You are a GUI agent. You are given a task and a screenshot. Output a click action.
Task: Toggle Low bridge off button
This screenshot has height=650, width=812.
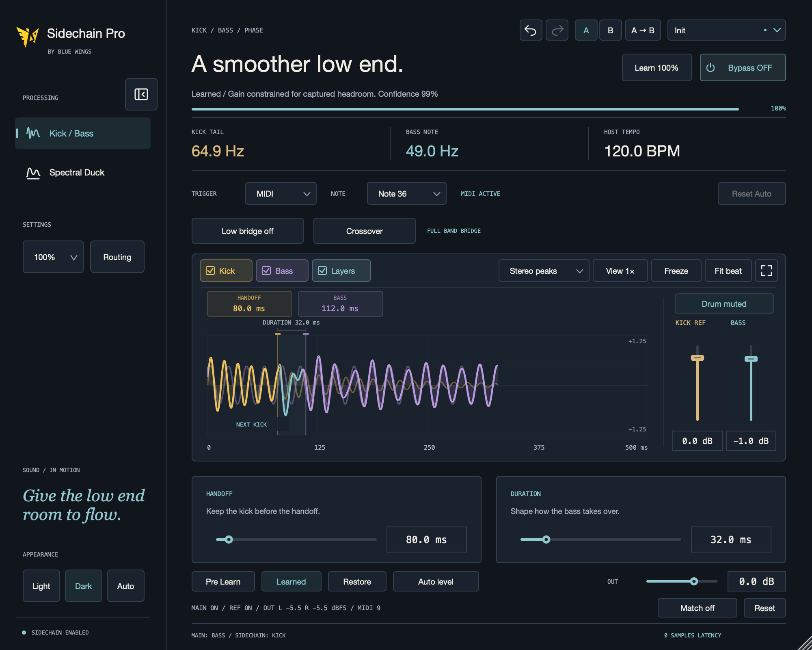pyautogui.click(x=247, y=231)
